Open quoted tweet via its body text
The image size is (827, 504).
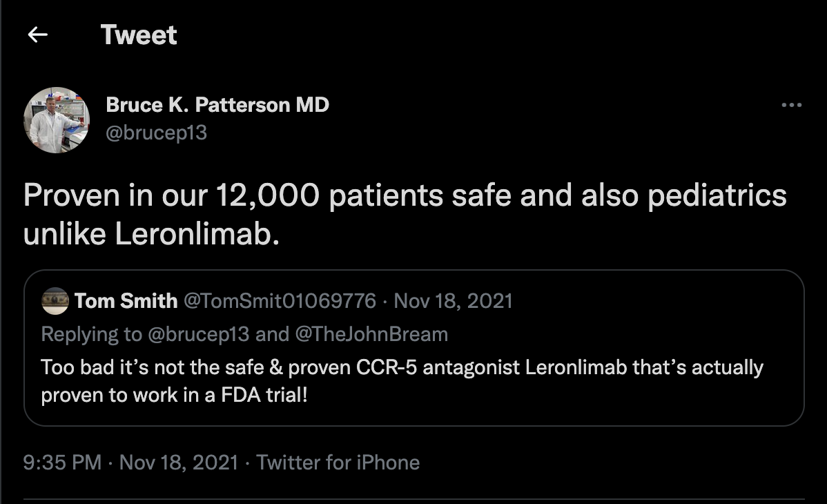coord(400,367)
